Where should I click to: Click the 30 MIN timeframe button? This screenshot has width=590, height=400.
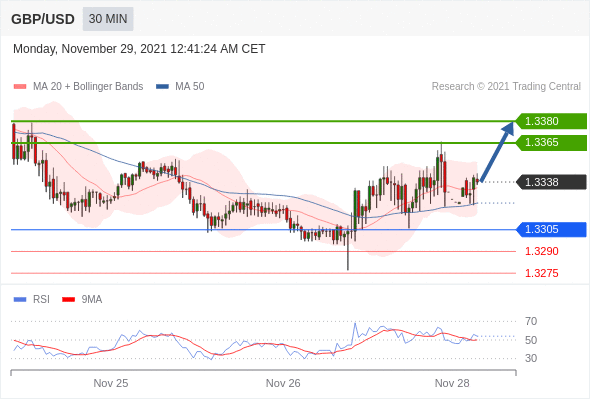pos(108,19)
